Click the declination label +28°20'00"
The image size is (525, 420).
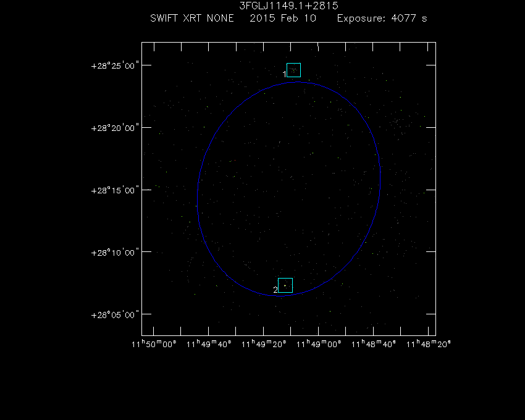pos(115,128)
